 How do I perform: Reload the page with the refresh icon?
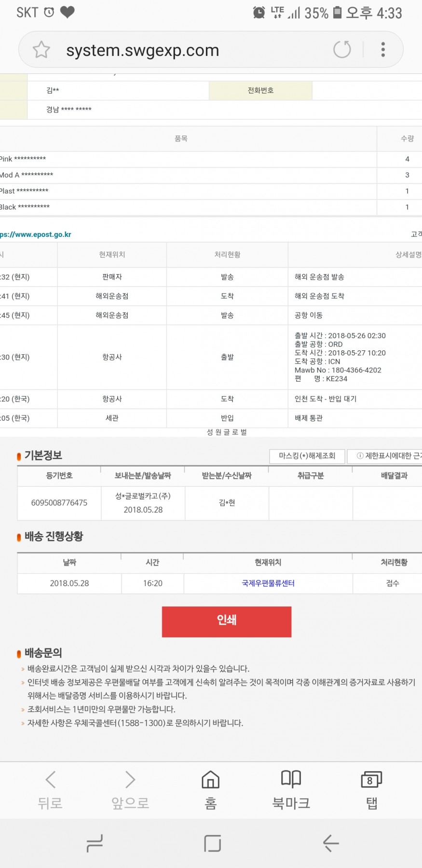[342, 50]
